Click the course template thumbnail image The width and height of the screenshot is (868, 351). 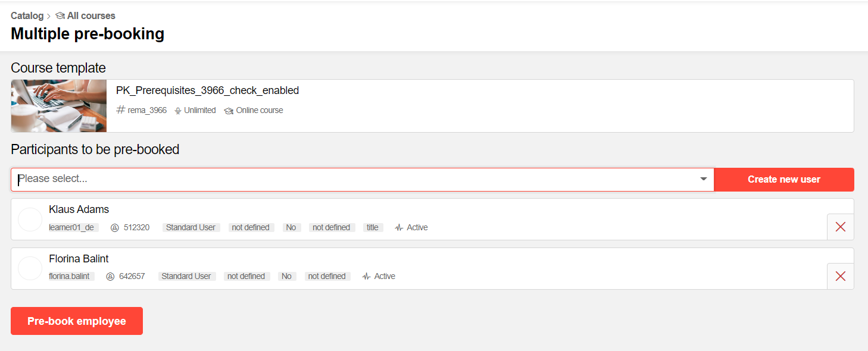coord(59,106)
